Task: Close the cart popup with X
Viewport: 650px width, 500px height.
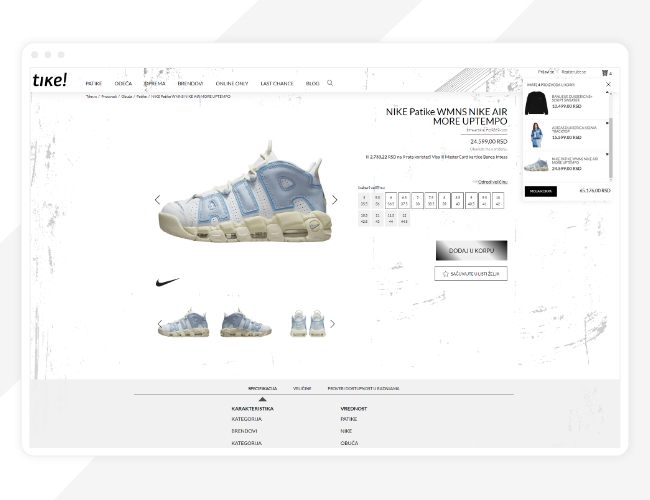Action: 608,85
